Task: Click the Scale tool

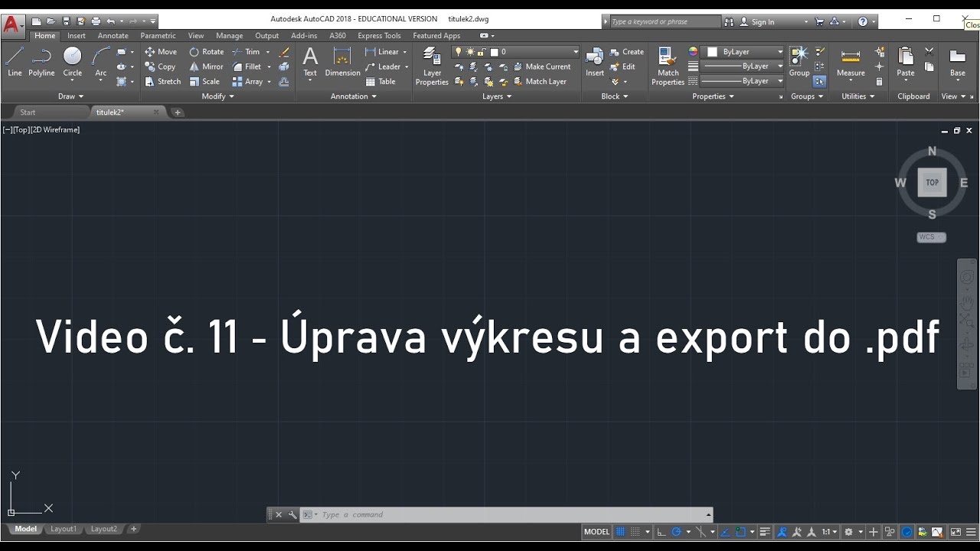Action: (x=204, y=81)
